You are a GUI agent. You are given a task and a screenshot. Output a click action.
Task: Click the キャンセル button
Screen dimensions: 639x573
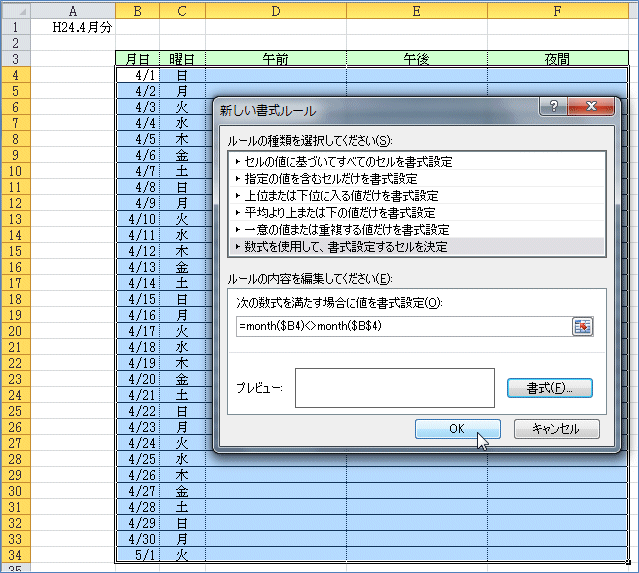tap(556, 429)
